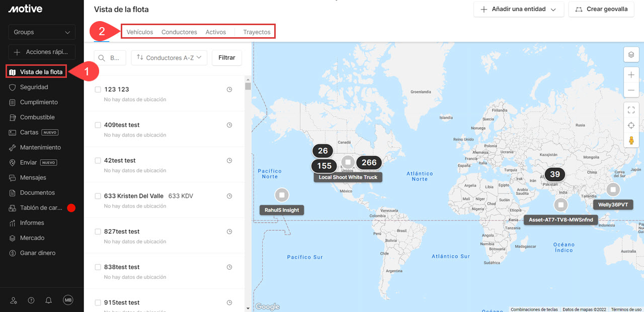
Task: Check the 123 123 driver checkbox
Action: pyautogui.click(x=98, y=89)
